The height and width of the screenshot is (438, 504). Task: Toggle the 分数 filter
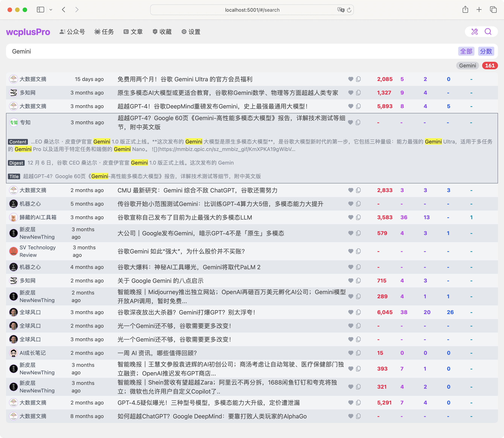pos(486,51)
